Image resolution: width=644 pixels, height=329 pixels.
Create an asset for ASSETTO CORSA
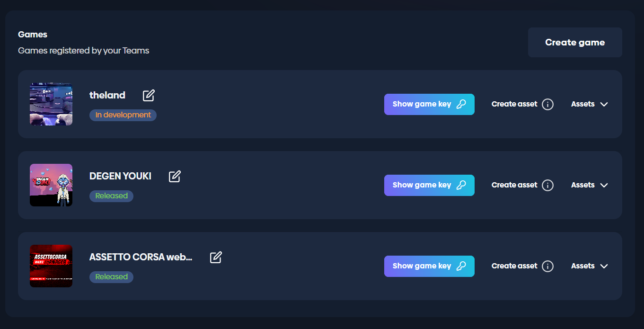pos(514,266)
